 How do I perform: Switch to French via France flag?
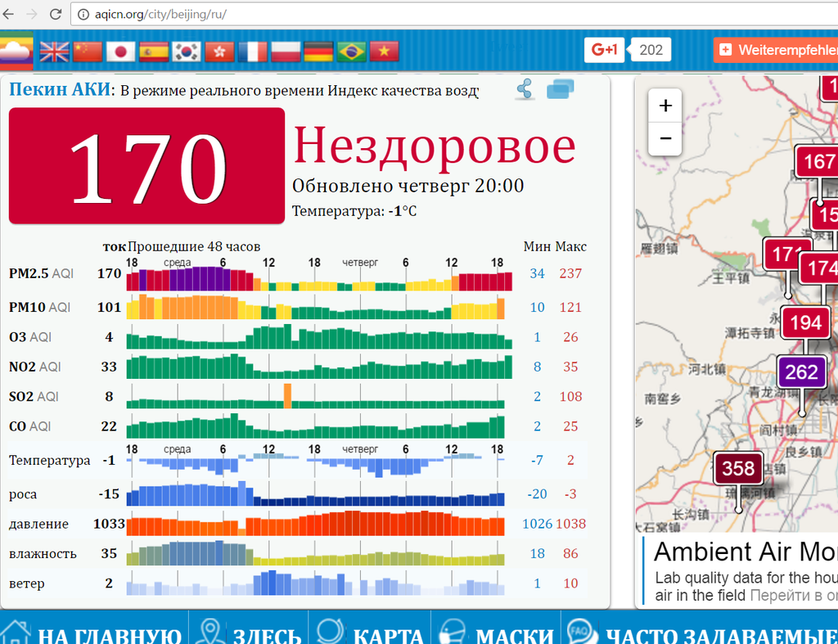[x=253, y=52]
